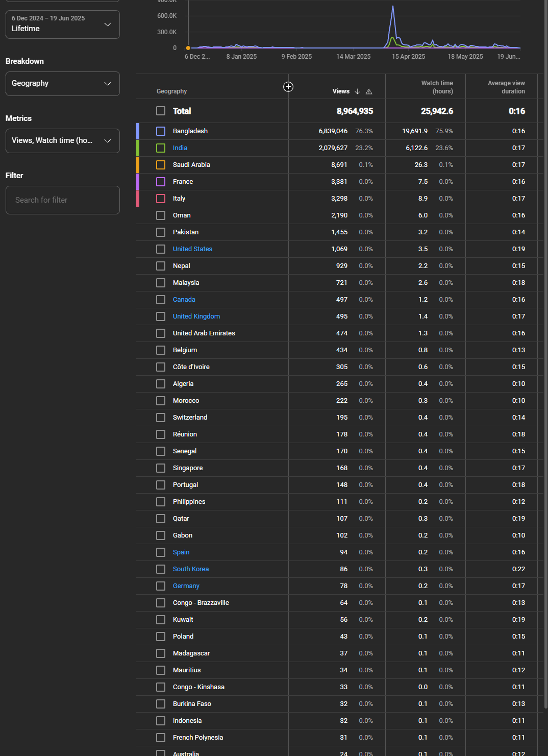Screen dimensions: 548x756
Task: Enable the Oman row checkbox
Action: point(161,215)
